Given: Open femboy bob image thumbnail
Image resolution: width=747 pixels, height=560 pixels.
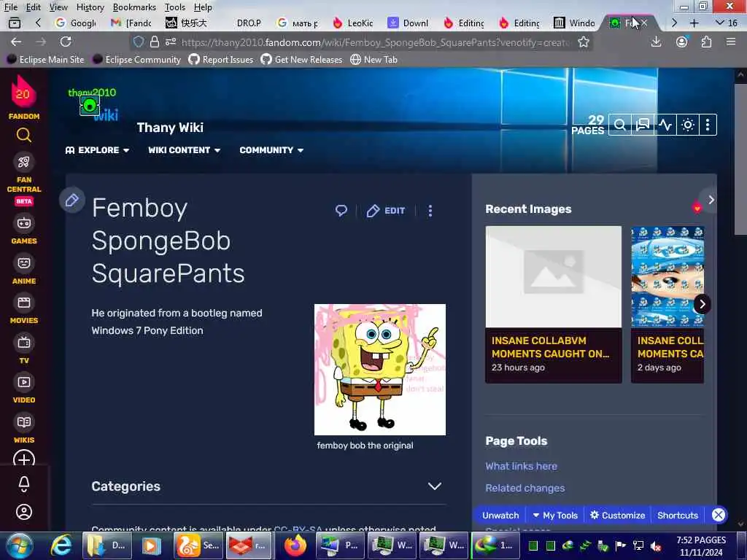Looking at the screenshot, I should click(x=379, y=370).
